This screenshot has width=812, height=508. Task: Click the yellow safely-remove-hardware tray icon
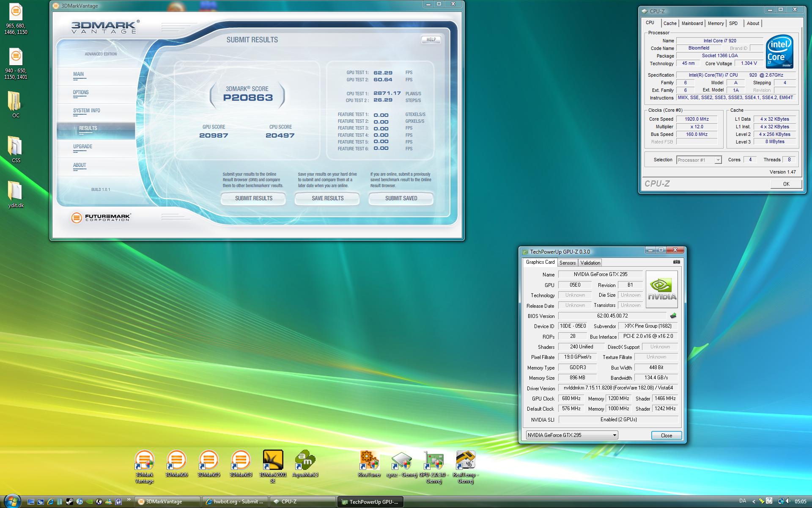coord(761,501)
